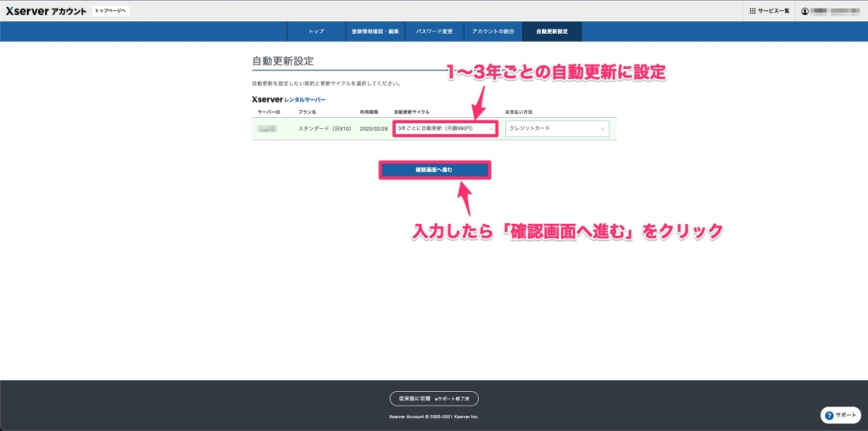Viewport: 868px width, 431px height.
Task: Open the お支払い方法 payment method dropdown
Action: pyautogui.click(x=556, y=129)
